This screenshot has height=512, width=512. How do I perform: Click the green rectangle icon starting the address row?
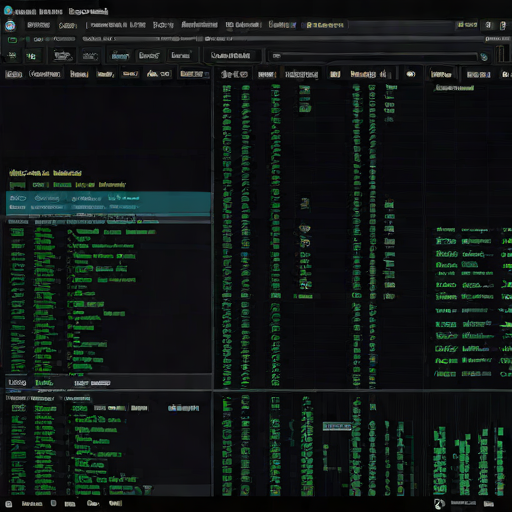pyautogui.click(x=12, y=40)
